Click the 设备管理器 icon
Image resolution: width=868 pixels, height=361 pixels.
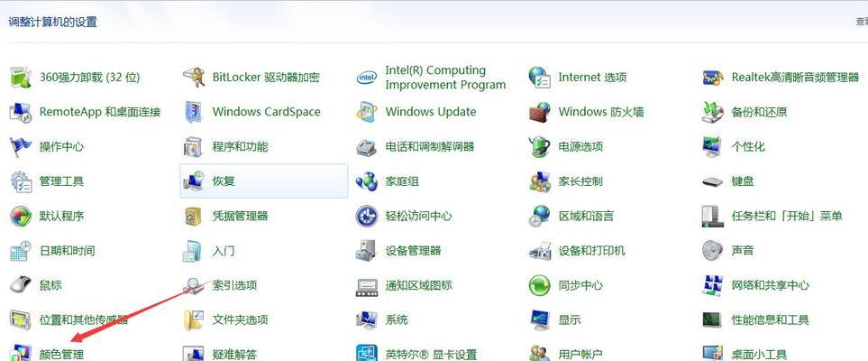(367, 251)
